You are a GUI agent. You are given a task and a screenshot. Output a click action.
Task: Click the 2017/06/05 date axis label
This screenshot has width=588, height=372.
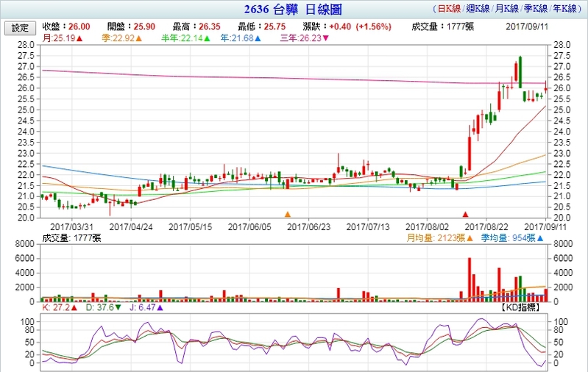point(249,227)
